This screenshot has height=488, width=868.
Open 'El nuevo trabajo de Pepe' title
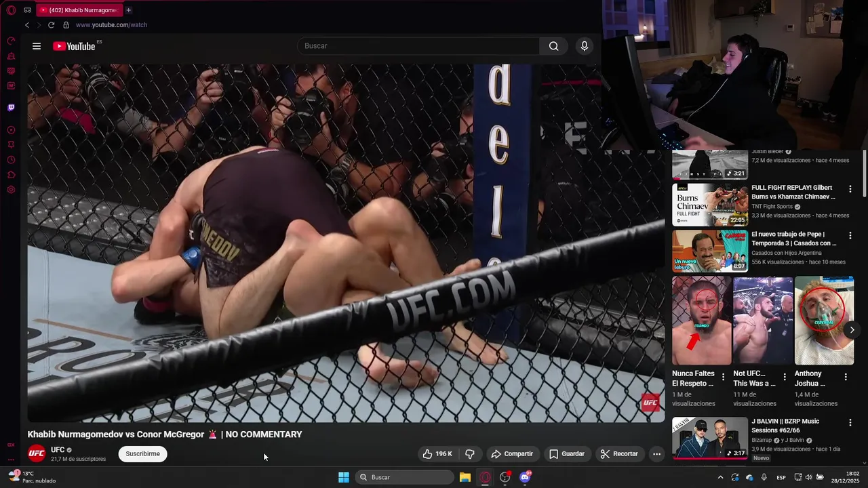[793, 239]
